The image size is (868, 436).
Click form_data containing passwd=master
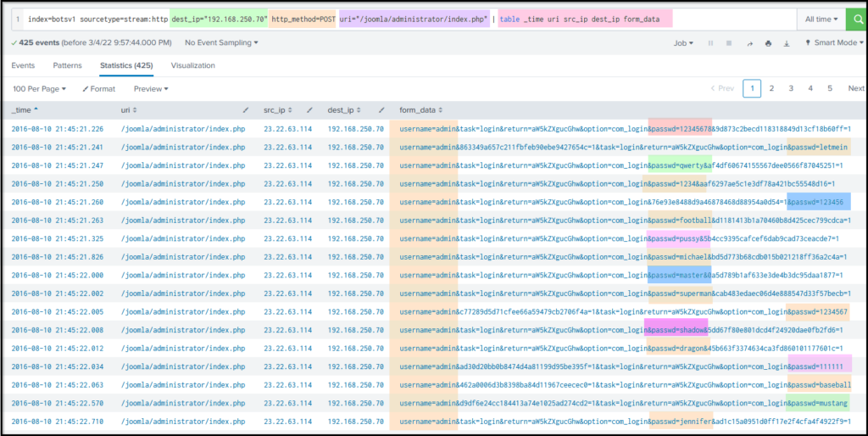pos(621,276)
